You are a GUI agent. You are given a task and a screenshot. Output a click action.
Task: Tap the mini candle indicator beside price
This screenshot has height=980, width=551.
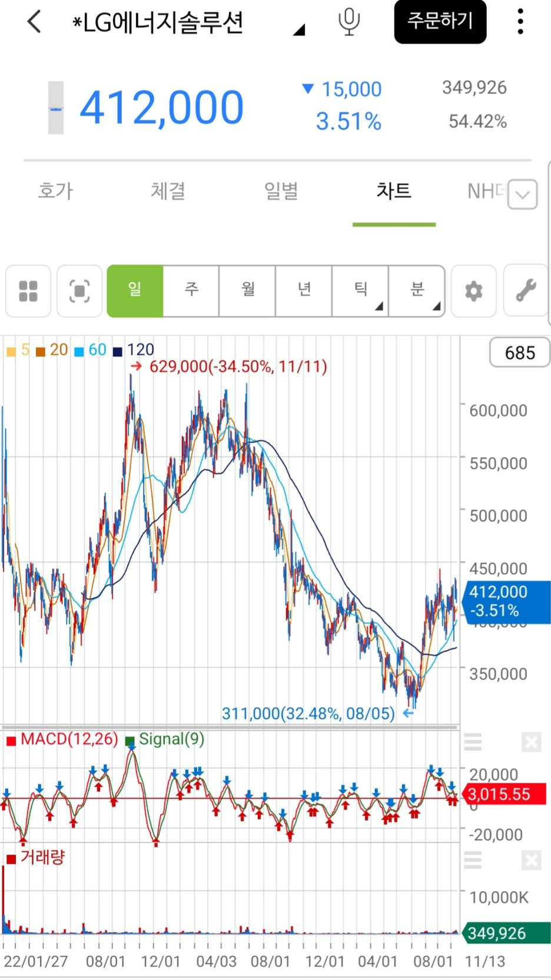point(56,108)
